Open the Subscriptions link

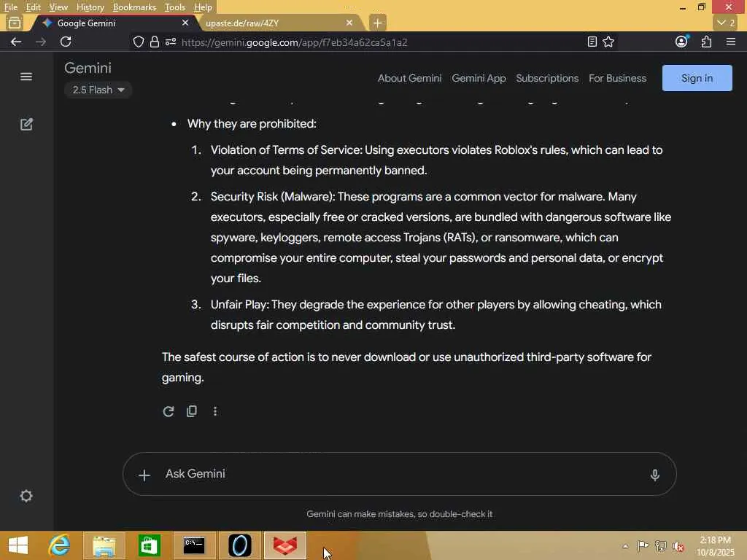coord(547,78)
